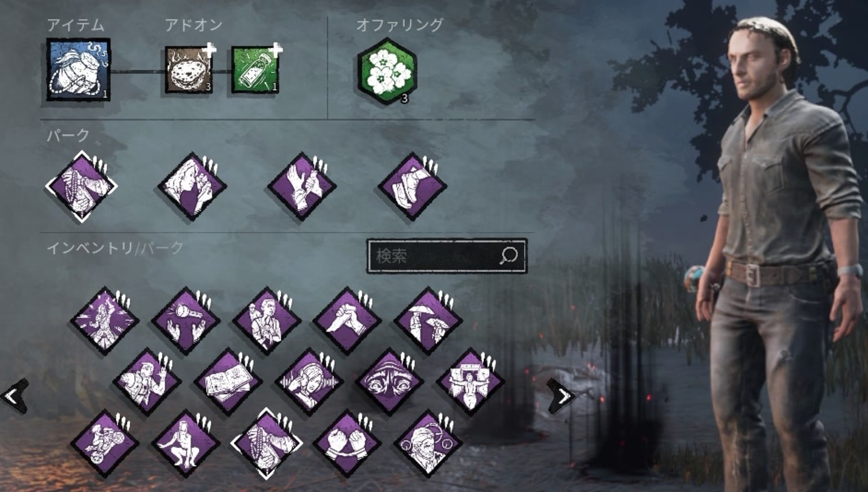This screenshot has width=868, height=492.
Task: Select the mushroom umbrella figures perk
Action: point(428,320)
